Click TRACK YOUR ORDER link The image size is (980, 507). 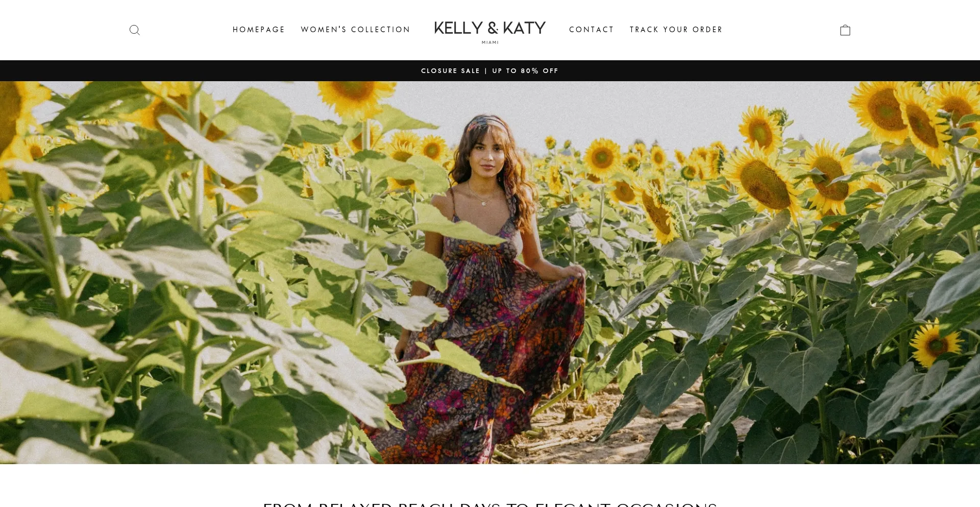point(676,30)
